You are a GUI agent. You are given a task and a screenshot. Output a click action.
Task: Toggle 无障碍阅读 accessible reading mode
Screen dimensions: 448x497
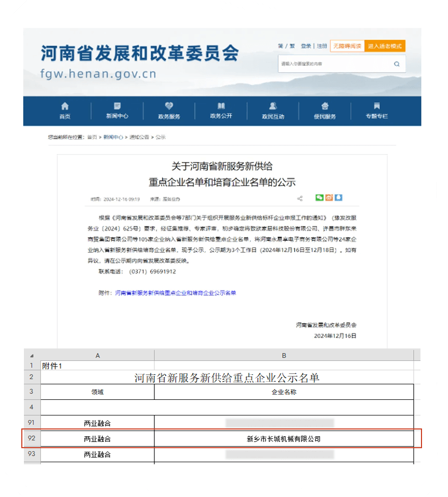[x=347, y=46]
